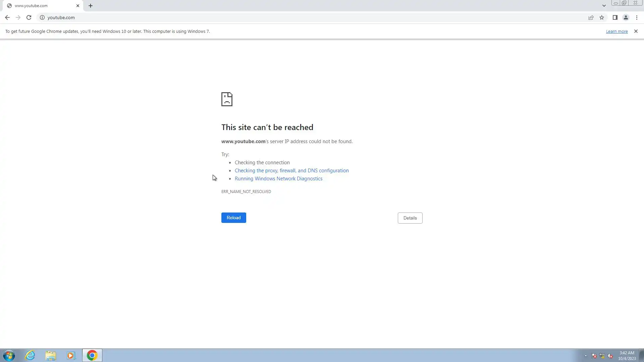Dismiss the Chrome update infobar
Image resolution: width=644 pixels, height=362 pixels.
point(636,31)
